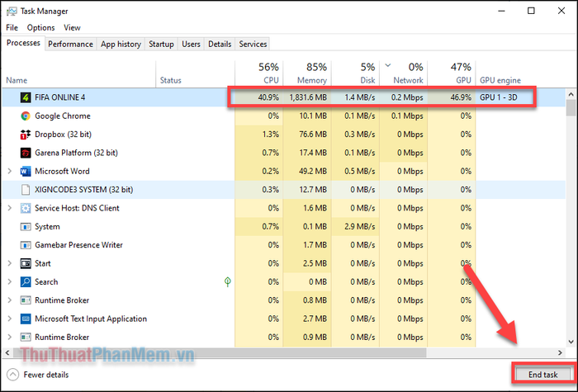The image size is (578, 392).
Task: Click the 40.9% CPU value
Action: tap(268, 97)
